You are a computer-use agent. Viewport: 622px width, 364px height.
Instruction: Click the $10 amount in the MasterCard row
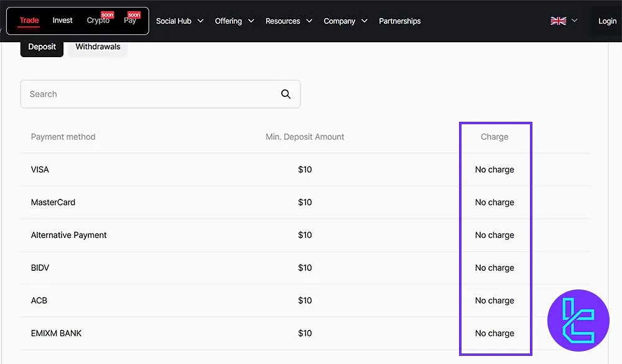click(305, 202)
